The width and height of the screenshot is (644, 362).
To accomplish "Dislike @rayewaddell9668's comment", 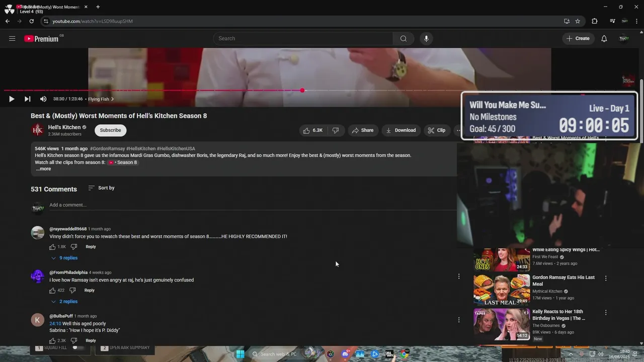I will click(x=74, y=247).
